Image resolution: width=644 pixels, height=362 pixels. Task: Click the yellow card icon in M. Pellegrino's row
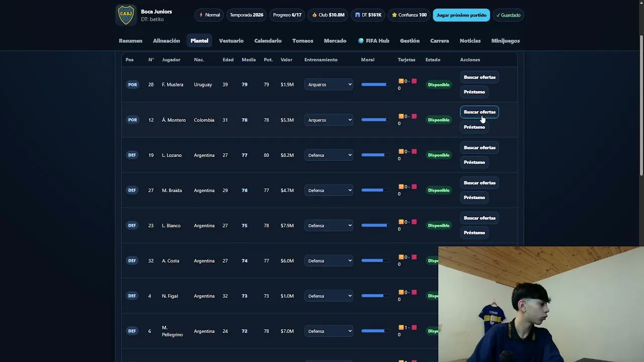(x=401, y=327)
